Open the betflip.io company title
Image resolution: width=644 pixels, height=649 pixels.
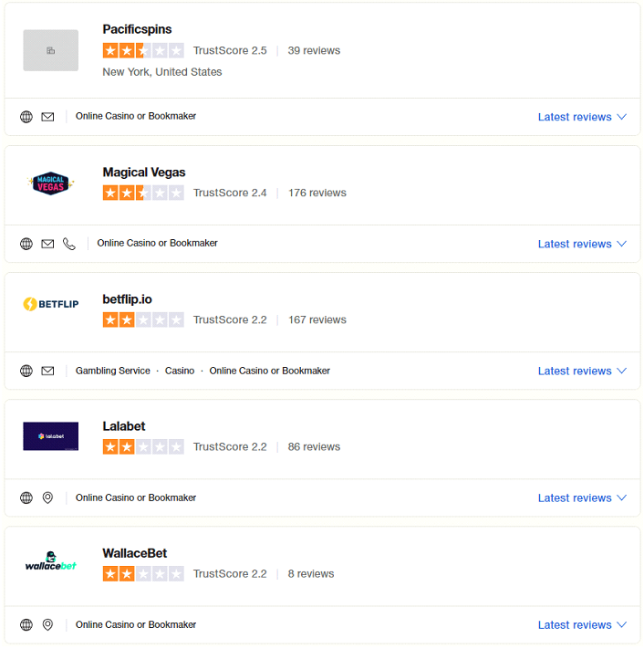pyautogui.click(x=127, y=299)
